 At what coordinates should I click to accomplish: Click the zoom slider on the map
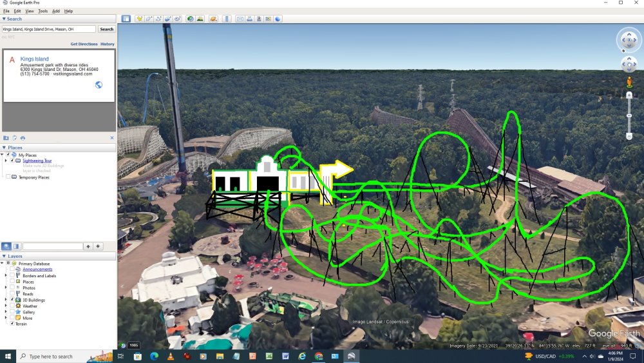click(629, 116)
